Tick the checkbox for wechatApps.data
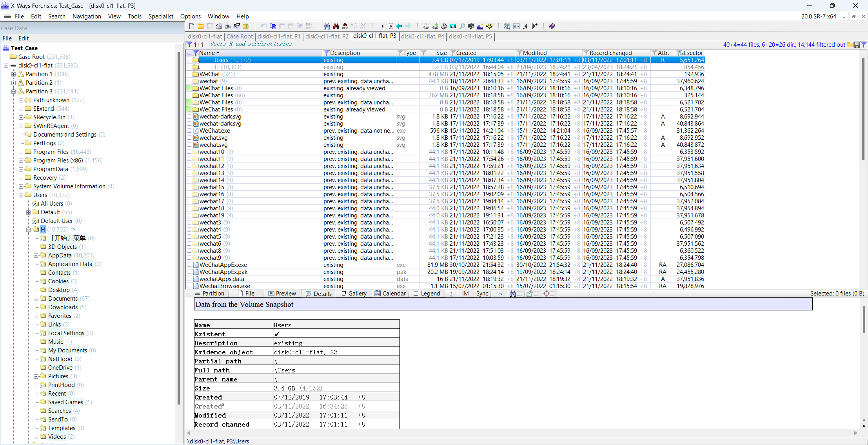The width and height of the screenshot is (868, 445). point(189,279)
